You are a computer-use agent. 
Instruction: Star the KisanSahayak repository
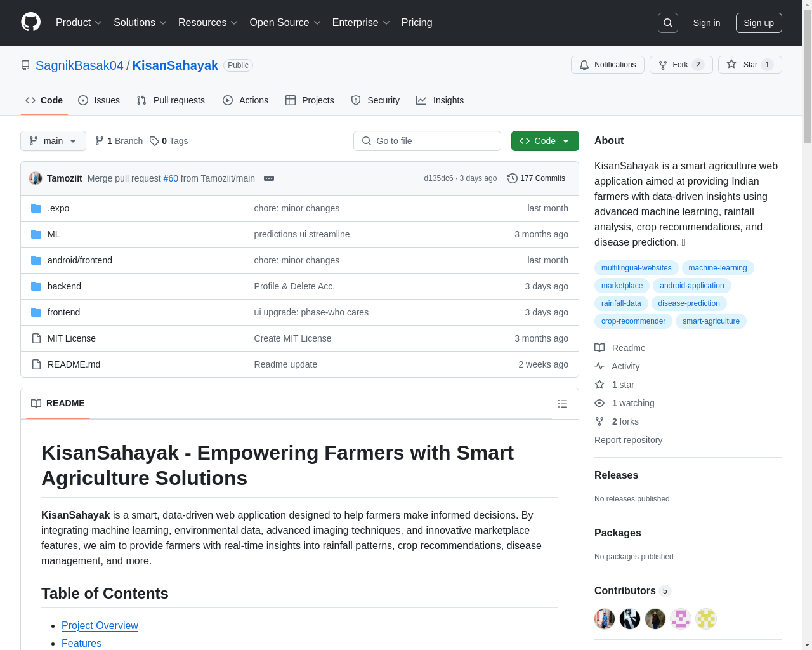pos(750,65)
